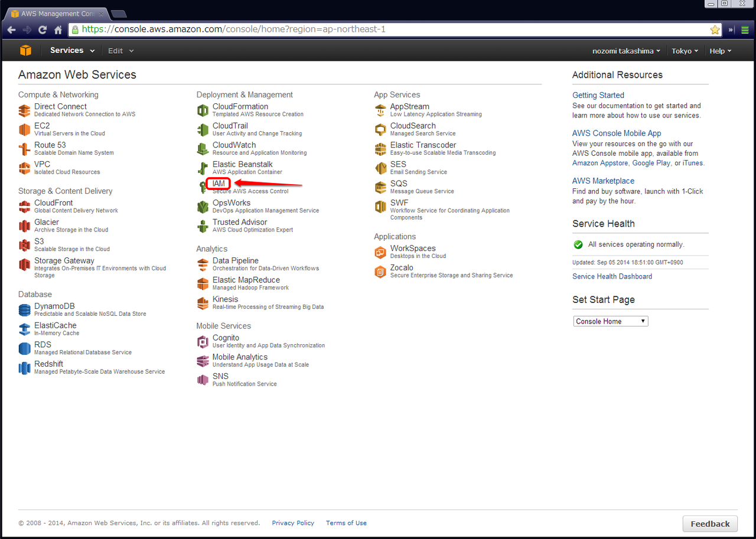Screen dimensions: 756x539
Task: Click the CloudTrail icon
Action: [x=203, y=130]
